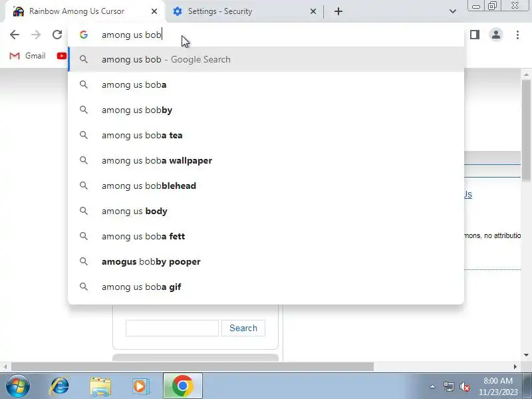532x399 pixels.
Task: Reload the current page
Action: coord(57,35)
